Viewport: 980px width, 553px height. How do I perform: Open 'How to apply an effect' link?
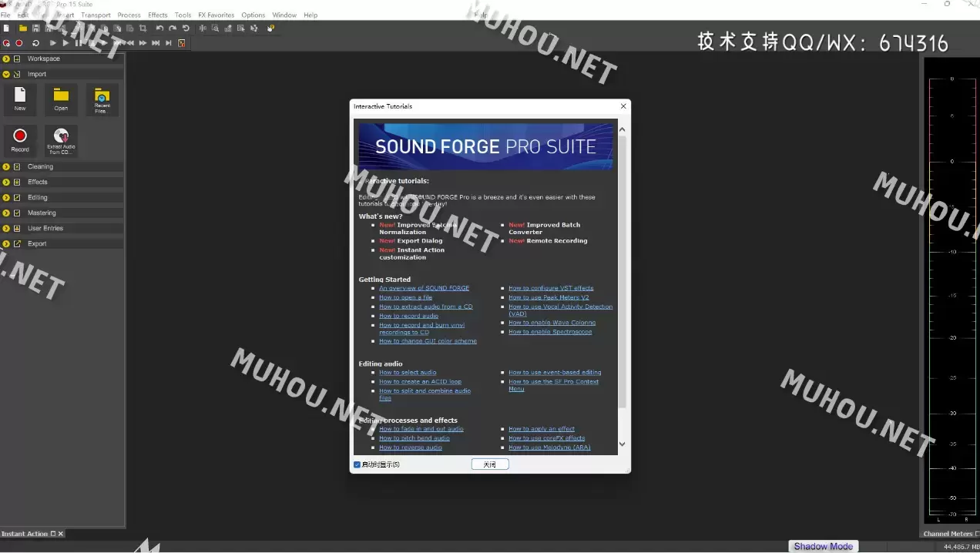click(542, 429)
